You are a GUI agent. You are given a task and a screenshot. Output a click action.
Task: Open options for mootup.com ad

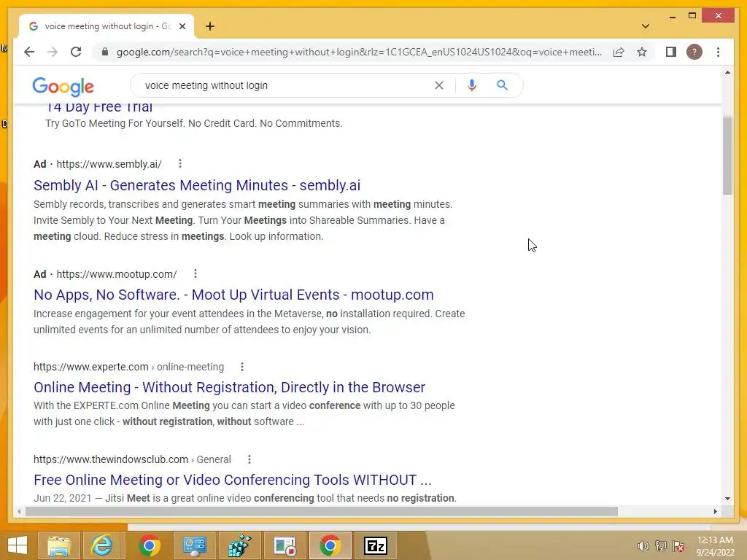tap(195, 274)
